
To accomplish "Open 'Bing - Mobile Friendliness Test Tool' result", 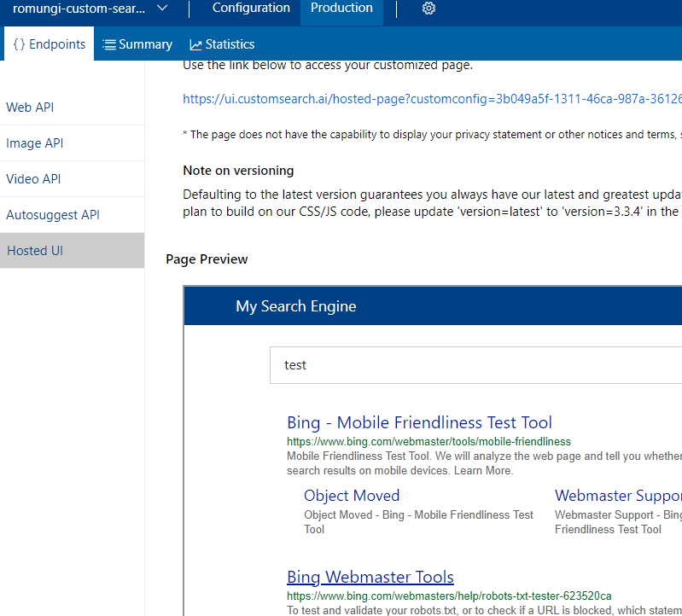I will (x=419, y=422).
